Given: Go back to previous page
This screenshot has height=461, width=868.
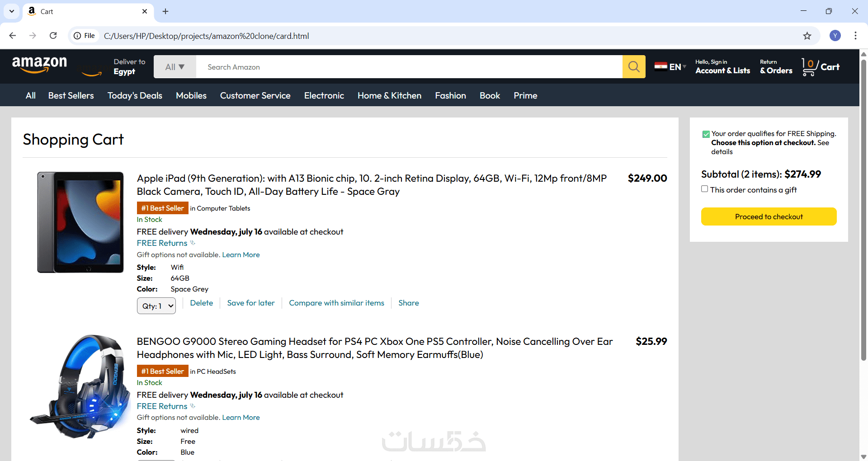Looking at the screenshot, I should [x=13, y=36].
